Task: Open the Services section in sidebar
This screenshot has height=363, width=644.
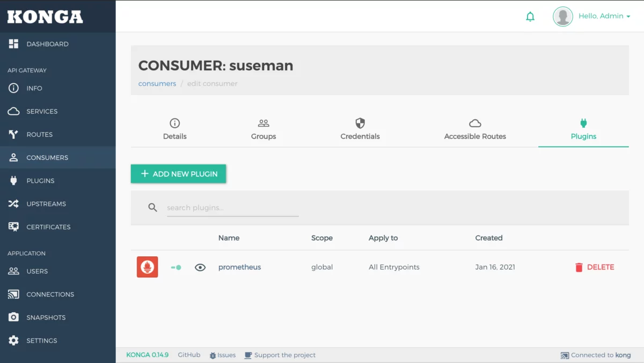Action: (41, 111)
